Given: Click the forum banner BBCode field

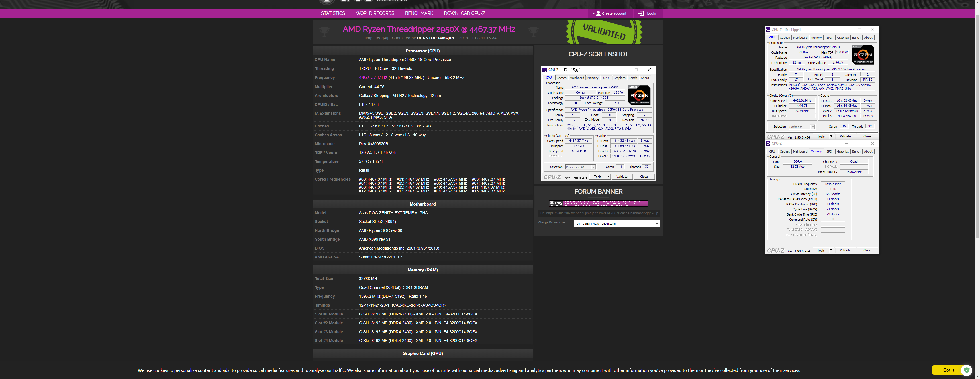Looking at the screenshot, I should (x=599, y=213).
